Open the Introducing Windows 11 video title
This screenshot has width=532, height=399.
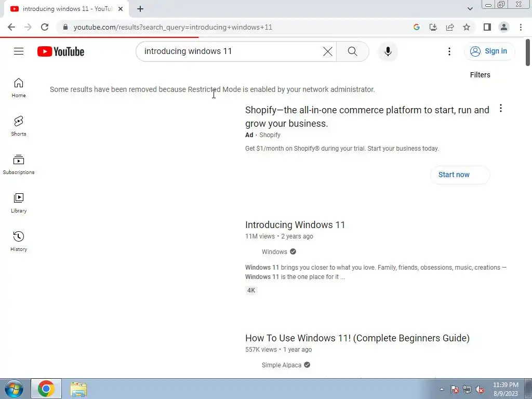(295, 225)
